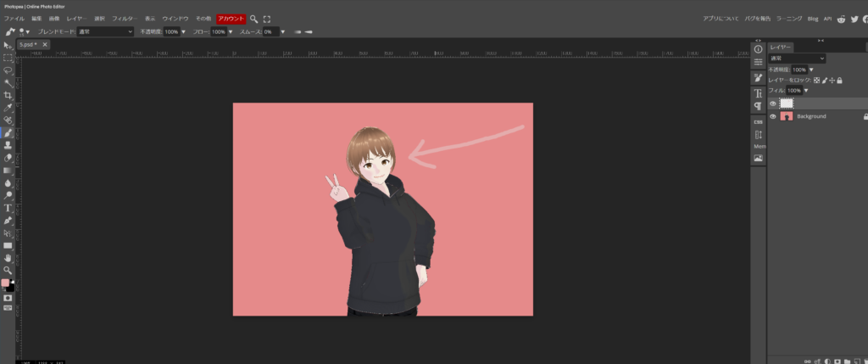Open the layer fill percentage dropdown arrow

pos(806,90)
